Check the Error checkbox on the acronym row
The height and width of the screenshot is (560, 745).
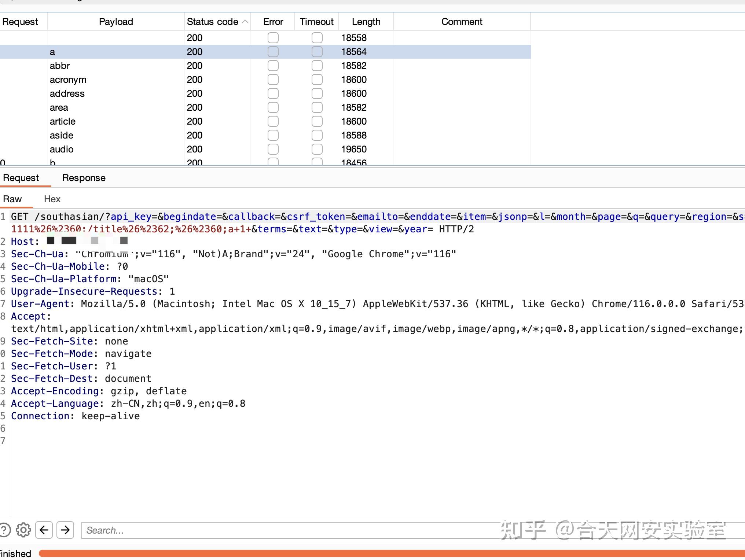pos(273,80)
